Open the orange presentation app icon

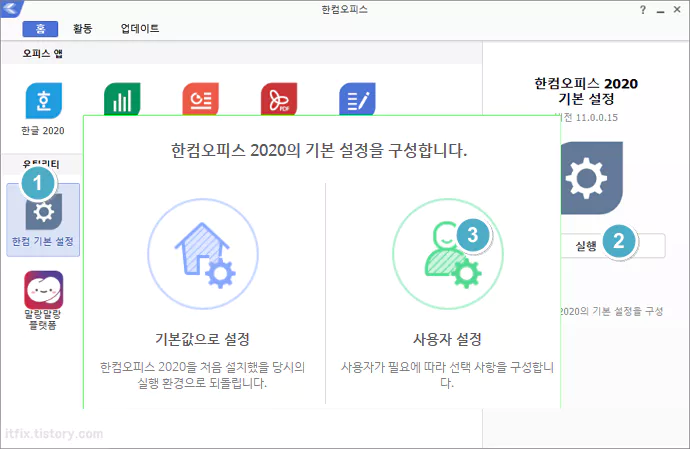201,99
